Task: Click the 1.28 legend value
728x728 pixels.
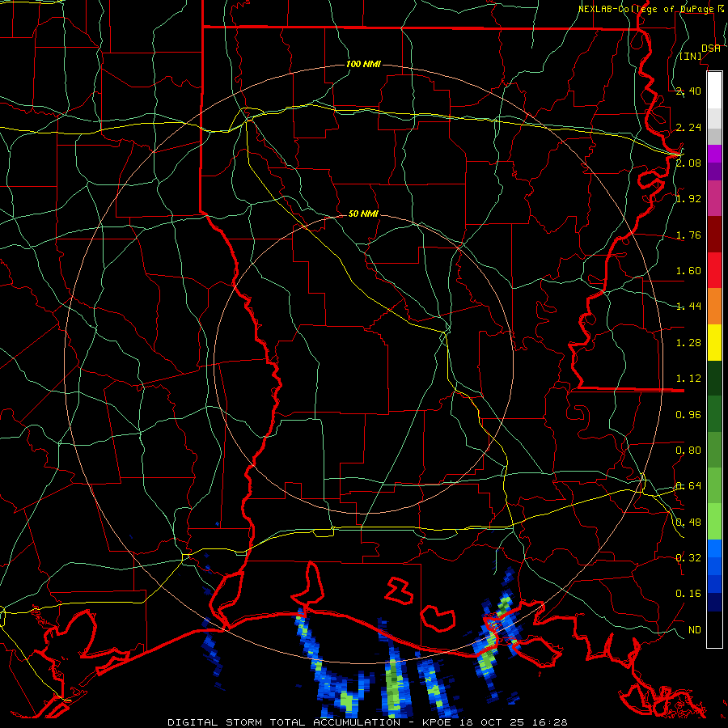Action: click(688, 343)
